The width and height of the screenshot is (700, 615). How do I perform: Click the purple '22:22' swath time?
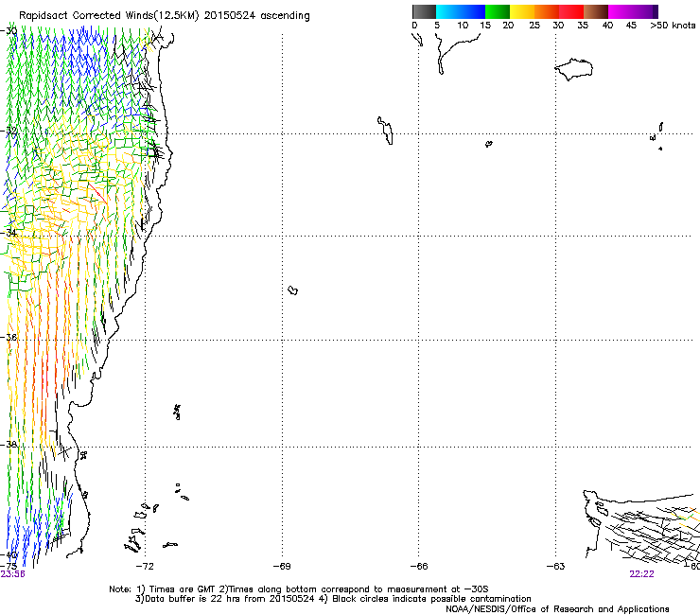pos(641,574)
